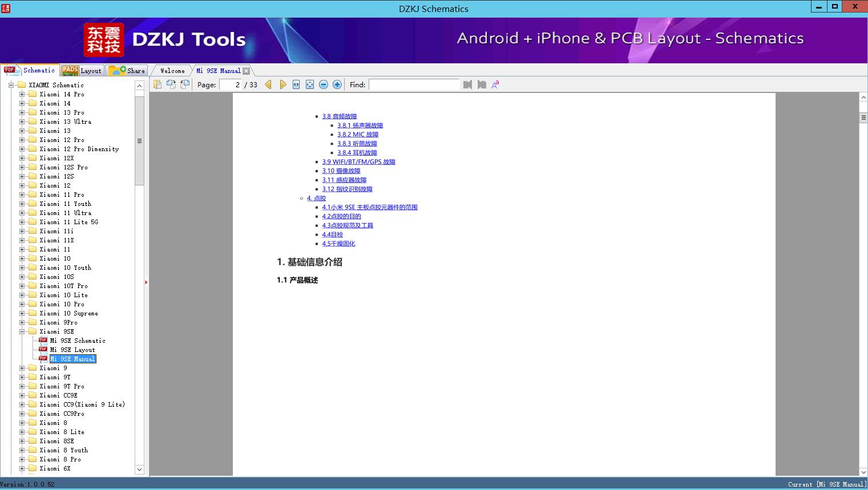
Task: Select Xiaomi 12 Pro Dimensity tree item
Action: (79, 149)
